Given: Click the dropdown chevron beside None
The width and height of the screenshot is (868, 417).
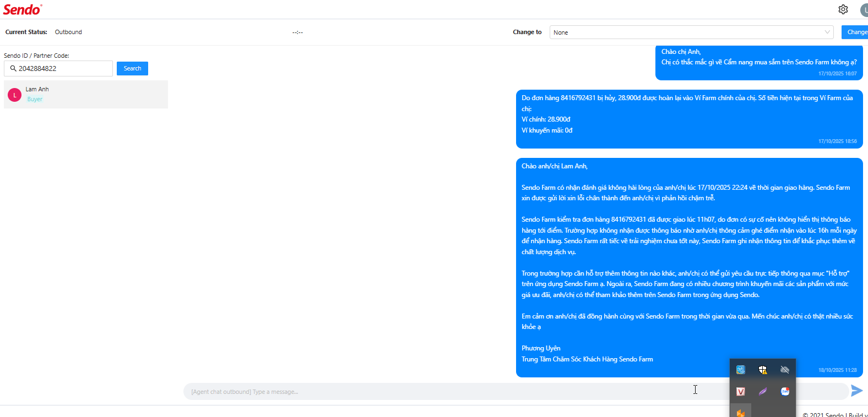Looking at the screenshot, I should tap(827, 32).
